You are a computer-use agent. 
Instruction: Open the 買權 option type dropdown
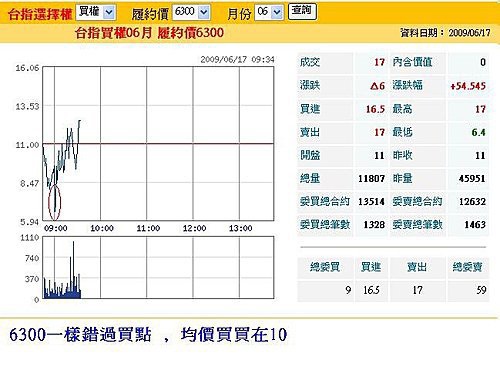[x=96, y=12]
